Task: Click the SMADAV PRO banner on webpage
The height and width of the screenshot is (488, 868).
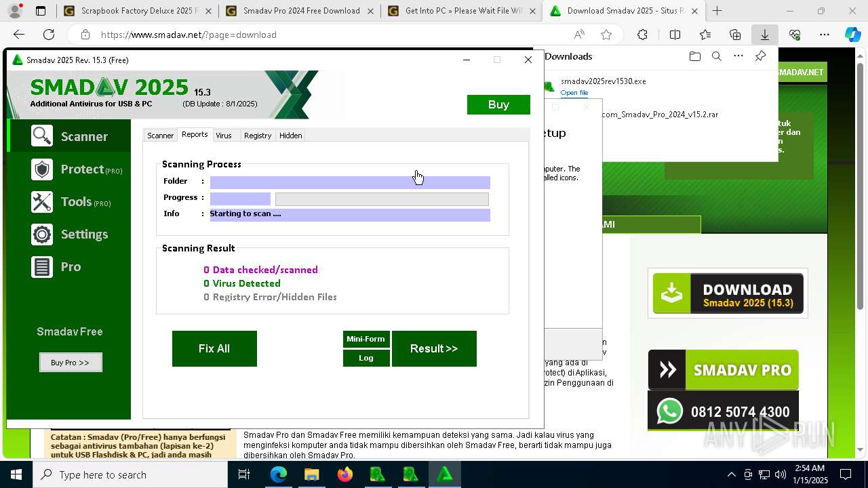Action: click(x=724, y=369)
